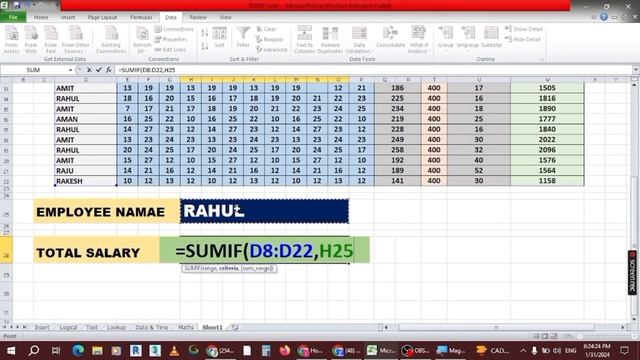This screenshot has height=360, width=640.
Task: Click the horizontal scrollbar
Action: [496, 327]
